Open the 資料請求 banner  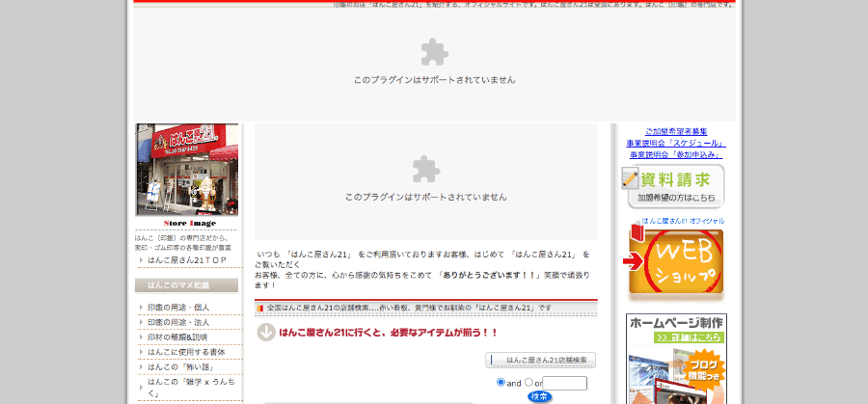[675, 186]
